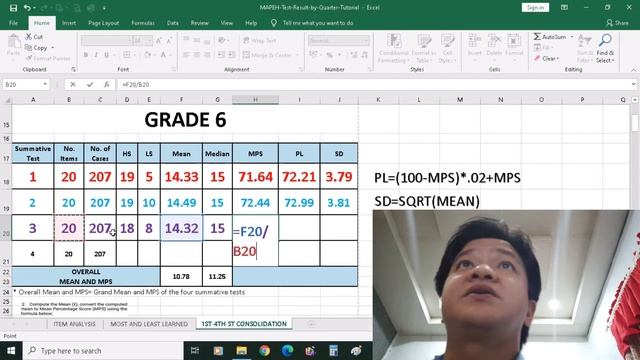Open Clipboard group dialog launcher
640x360 pixels.
73,69
